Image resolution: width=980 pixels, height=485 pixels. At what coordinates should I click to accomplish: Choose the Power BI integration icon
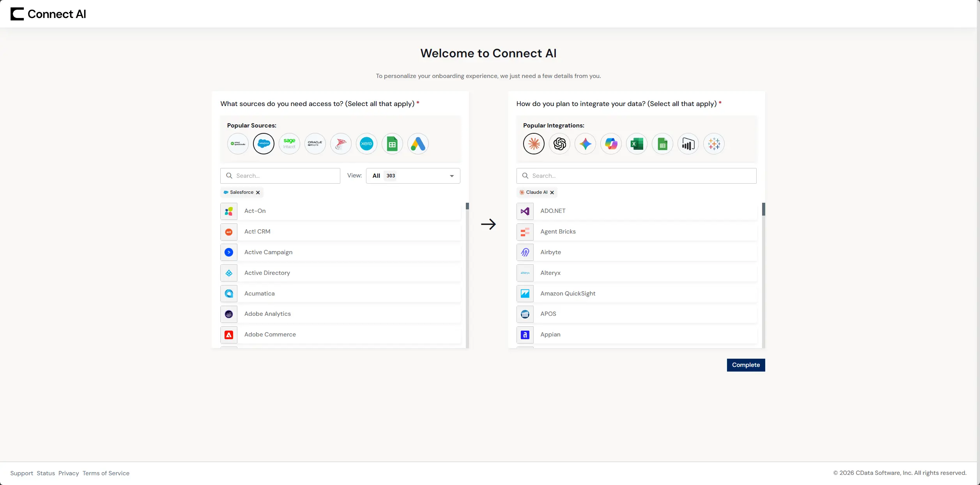(688, 144)
